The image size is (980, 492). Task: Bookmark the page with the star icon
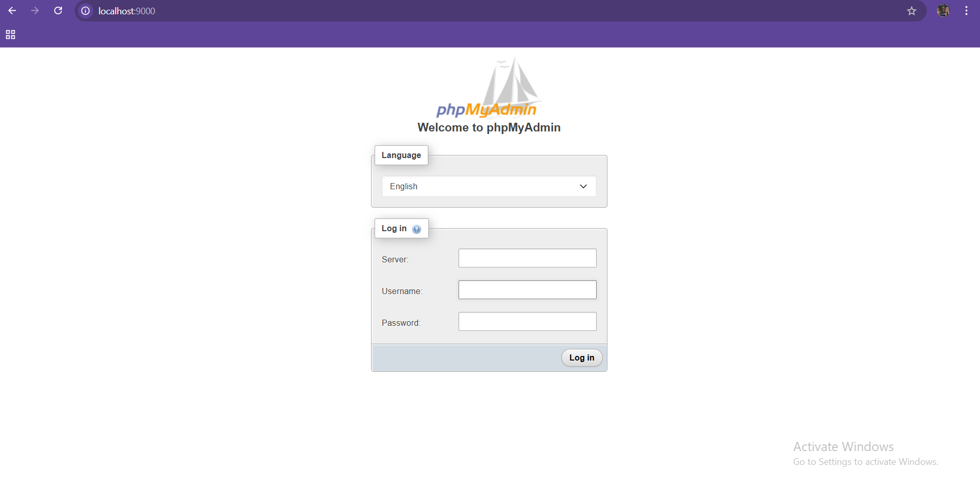click(912, 10)
